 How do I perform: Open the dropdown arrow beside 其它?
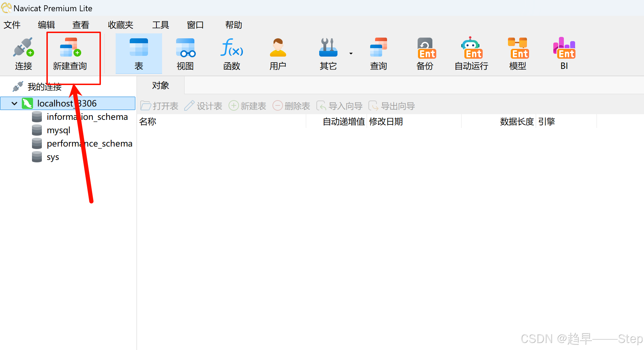351,53
